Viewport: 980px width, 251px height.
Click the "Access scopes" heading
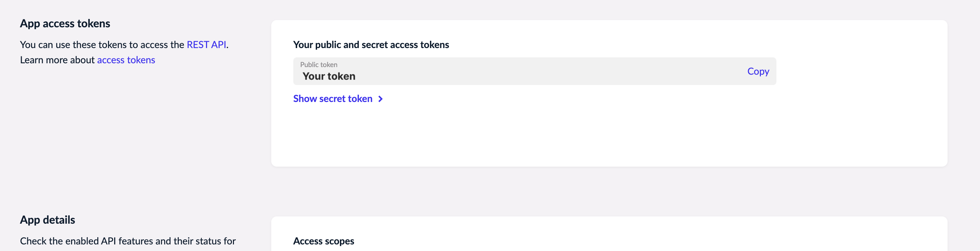coord(323,241)
